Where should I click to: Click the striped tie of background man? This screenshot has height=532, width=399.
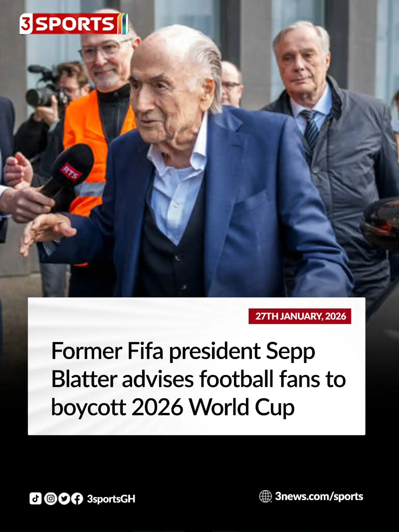pyautogui.click(x=311, y=127)
